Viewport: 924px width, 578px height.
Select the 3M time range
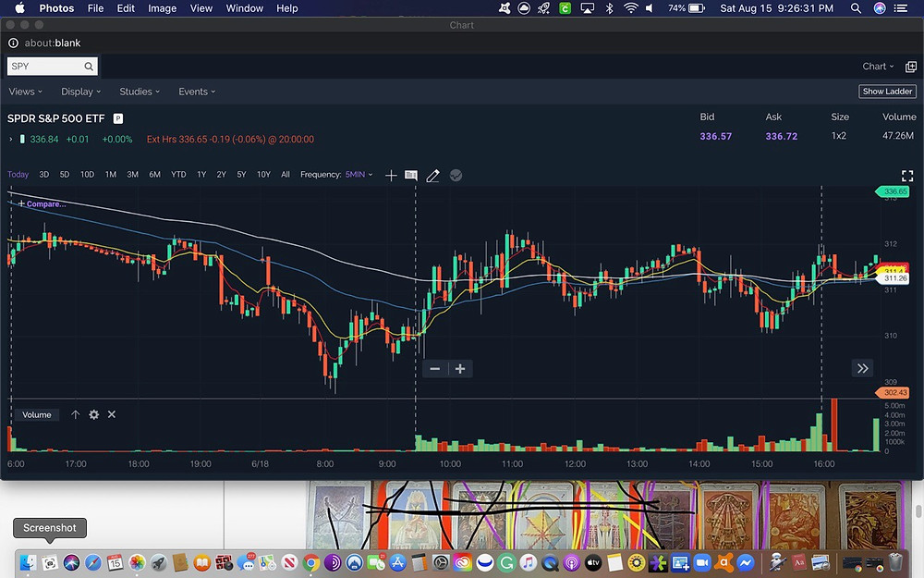coord(132,175)
